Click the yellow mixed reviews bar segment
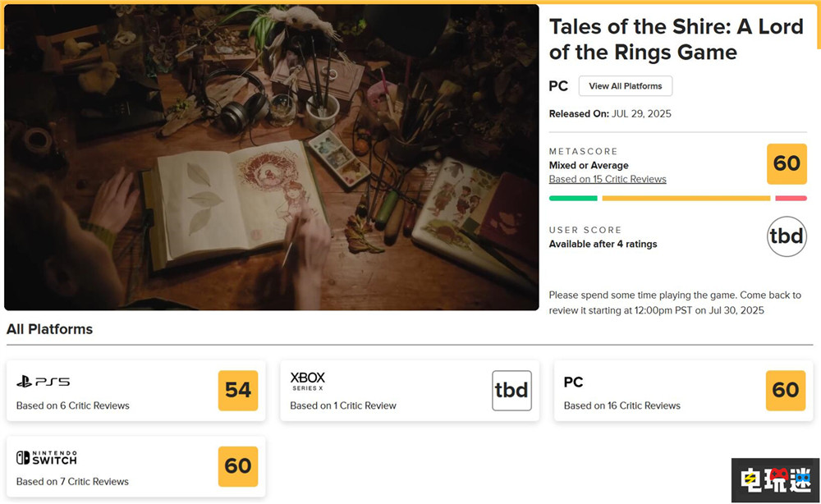 click(686, 198)
